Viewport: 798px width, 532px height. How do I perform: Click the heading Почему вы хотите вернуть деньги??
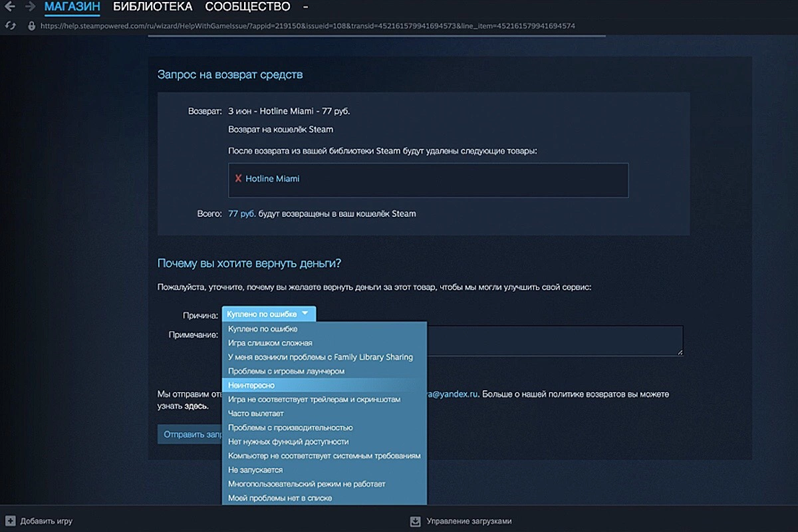(249, 263)
